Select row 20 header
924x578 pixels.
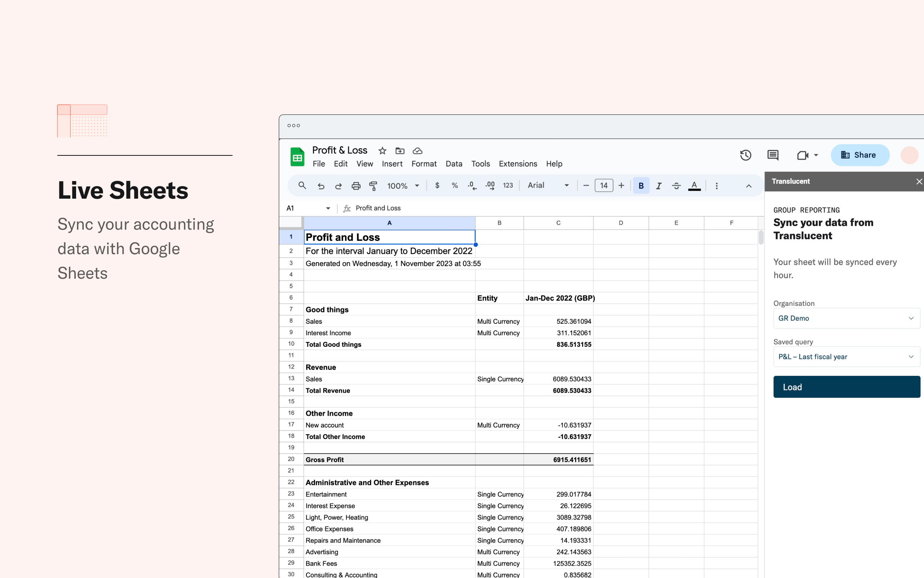[x=291, y=459]
